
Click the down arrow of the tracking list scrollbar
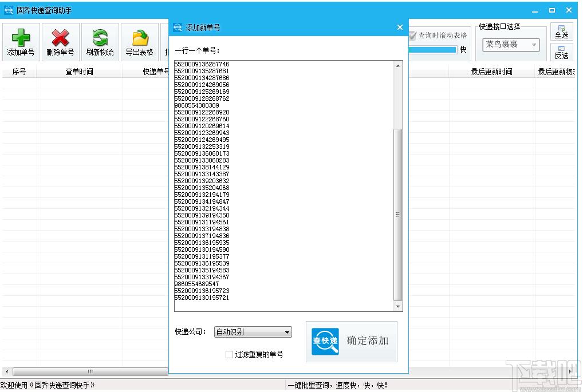398,307
